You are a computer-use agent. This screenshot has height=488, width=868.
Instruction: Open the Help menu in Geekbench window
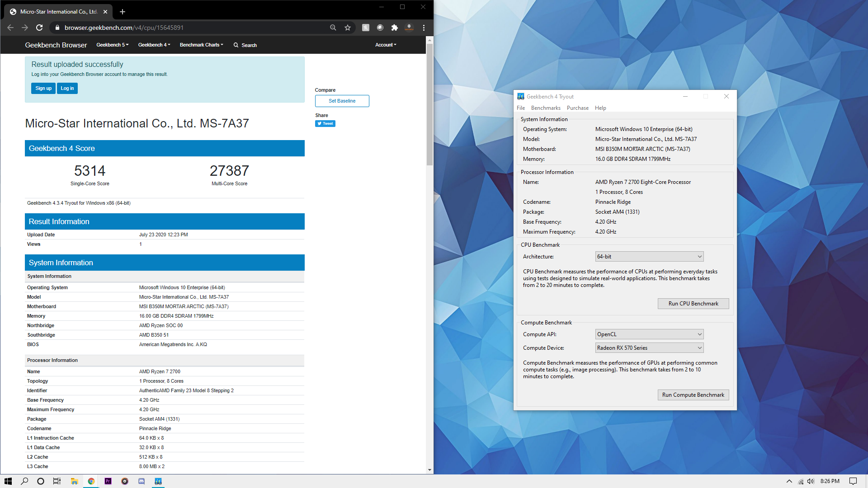[x=600, y=108]
